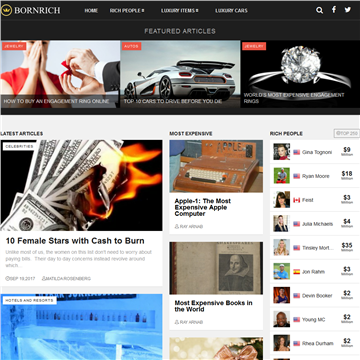Select the Celebrities category tag
Image resolution: width=360 pixels, height=360 pixels.
pyautogui.click(x=19, y=146)
